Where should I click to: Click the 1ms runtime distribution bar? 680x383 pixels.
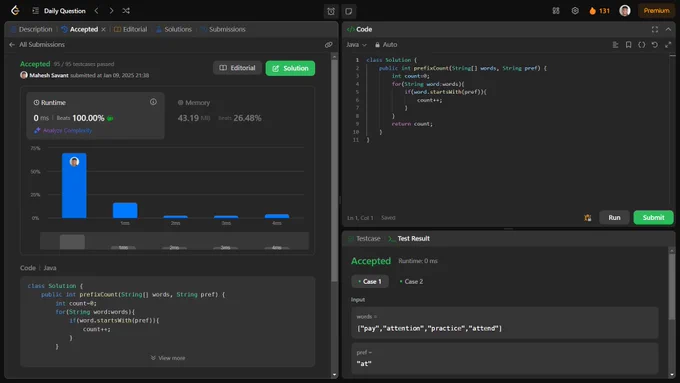[125, 210]
